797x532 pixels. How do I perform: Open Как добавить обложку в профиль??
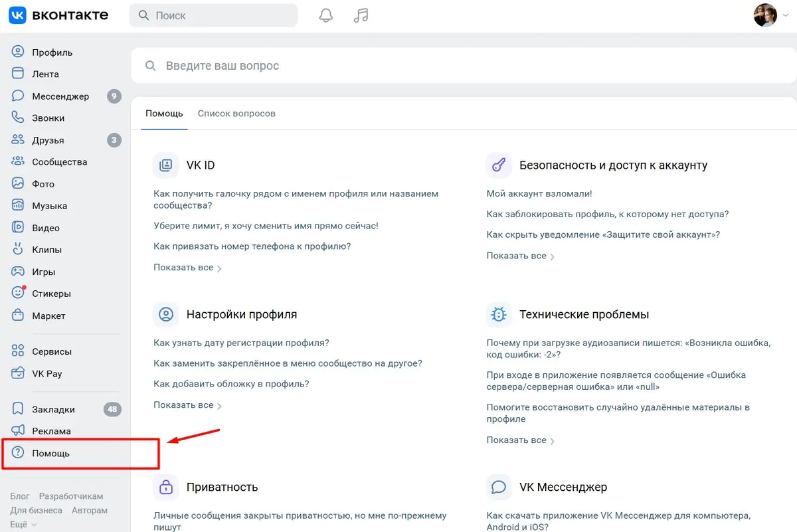(x=231, y=384)
